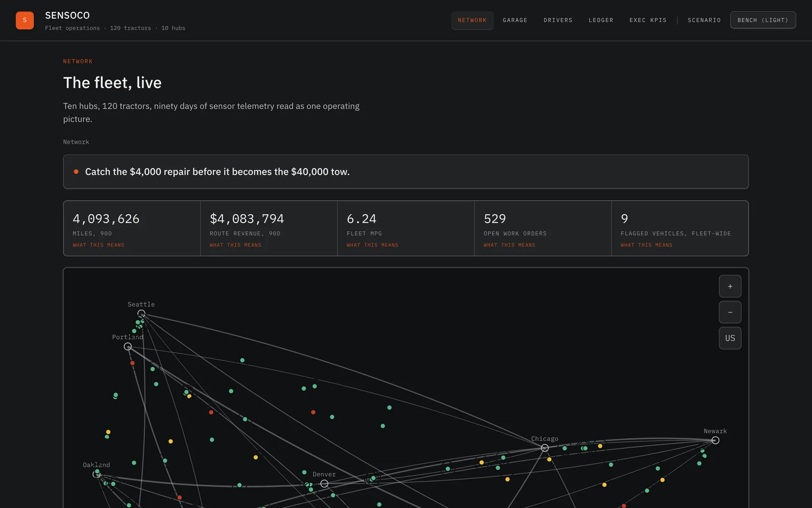
Task: Reset map view with US button
Action: 730,338
